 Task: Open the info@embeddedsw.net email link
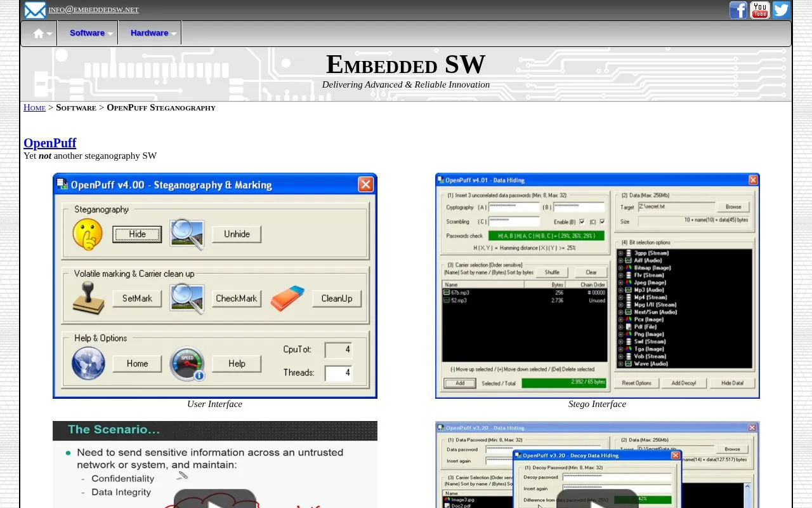point(93,10)
